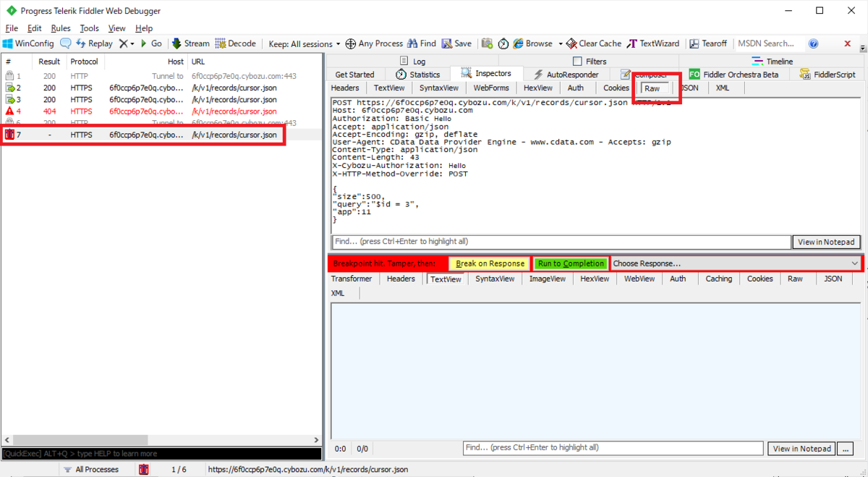868x477 pixels.
Task: Select session 1 Tunnel to row
Action: click(161, 76)
